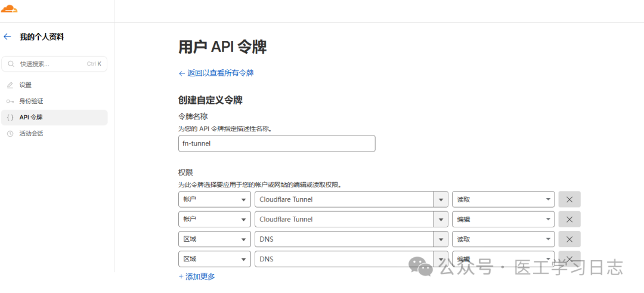Open 帐户 dropdown in Cloudflare Tunnel 编辑 row
The height and width of the screenshot is (293, 644).
point(215,220)
